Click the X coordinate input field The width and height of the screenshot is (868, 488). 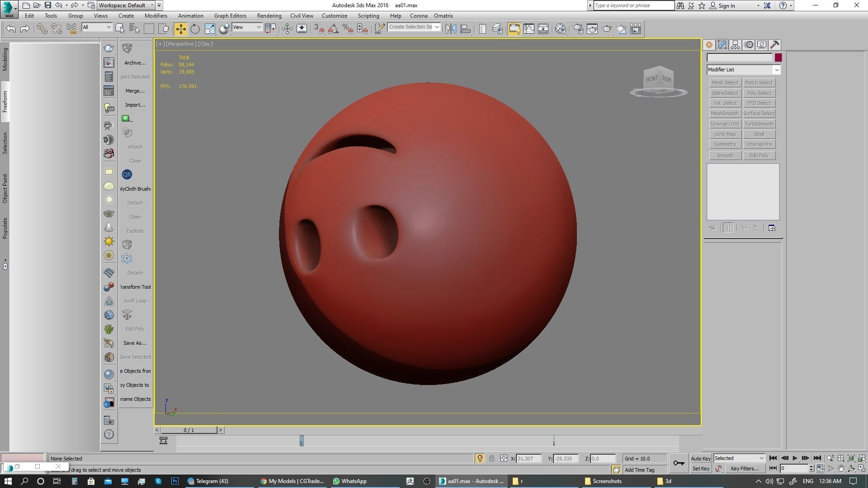tap(528, 459)
